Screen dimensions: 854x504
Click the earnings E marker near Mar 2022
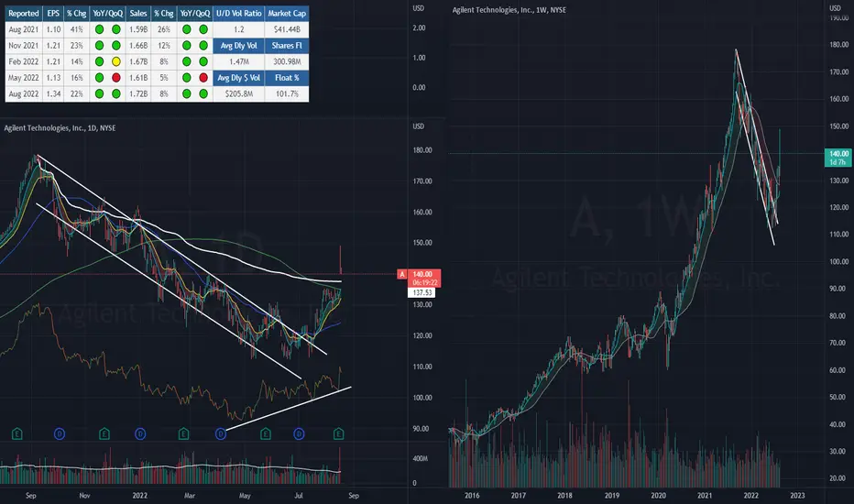pyautogui.click(x=183, y=433)
